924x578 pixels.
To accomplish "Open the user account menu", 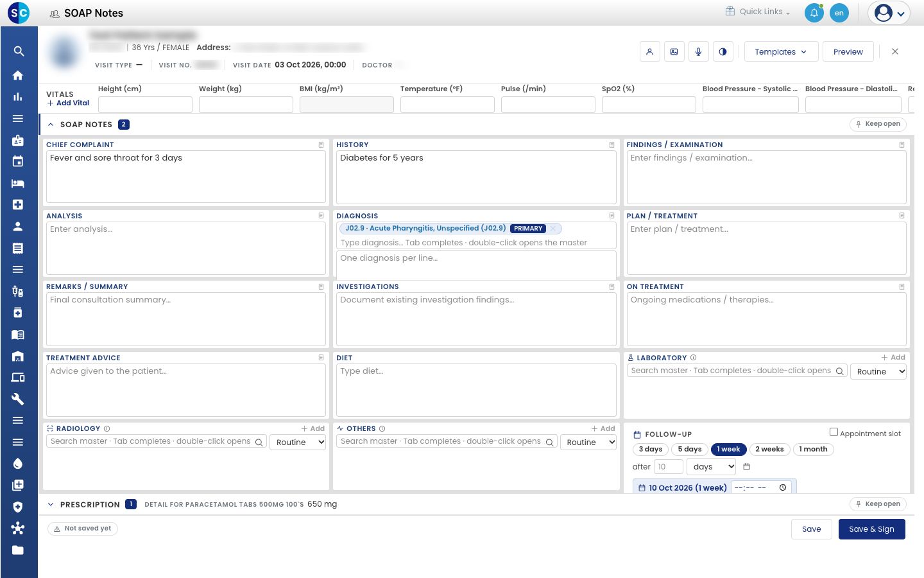I will pyautogui.click(x=889, y=13).
